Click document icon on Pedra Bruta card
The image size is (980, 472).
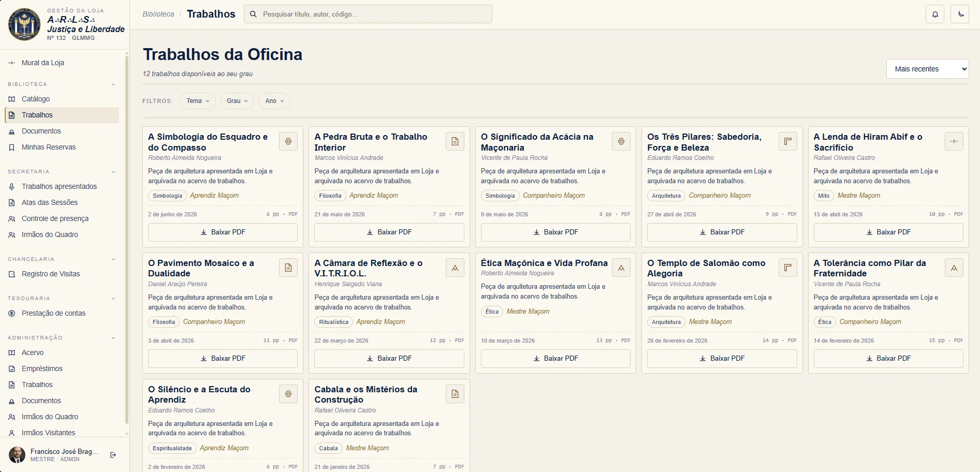[x=455, y=141]
